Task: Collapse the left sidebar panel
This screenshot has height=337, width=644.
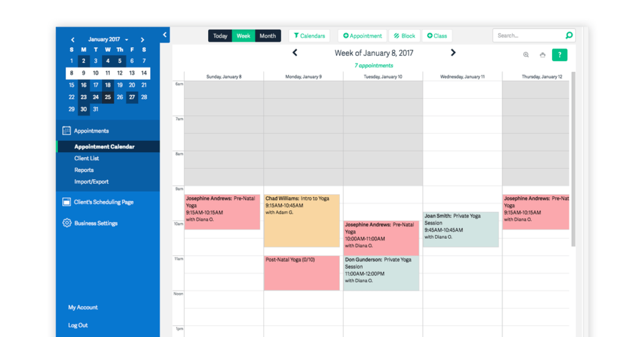Action: [165, 35]
